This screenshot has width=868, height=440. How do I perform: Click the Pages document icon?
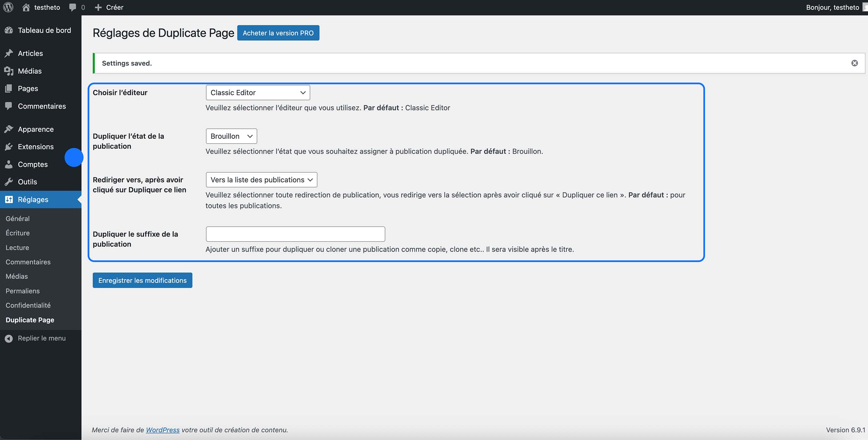[x=9, y=88]
